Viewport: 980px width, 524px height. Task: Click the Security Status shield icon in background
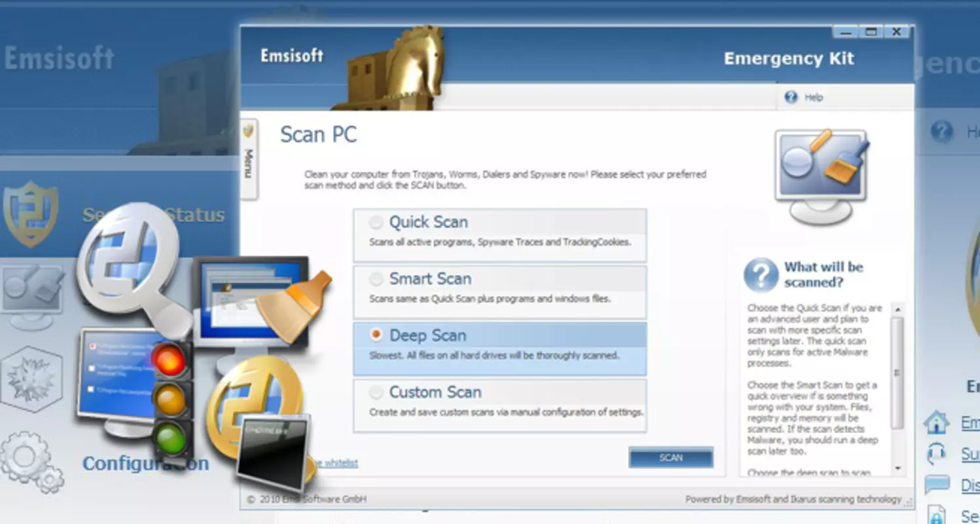coord(30,214)
